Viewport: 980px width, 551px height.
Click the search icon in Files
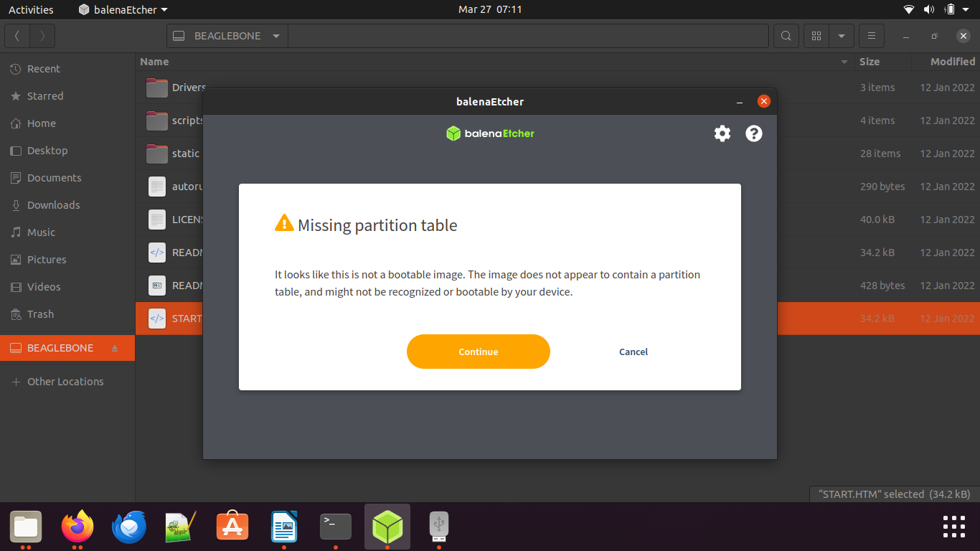click(x=786, y=36)
